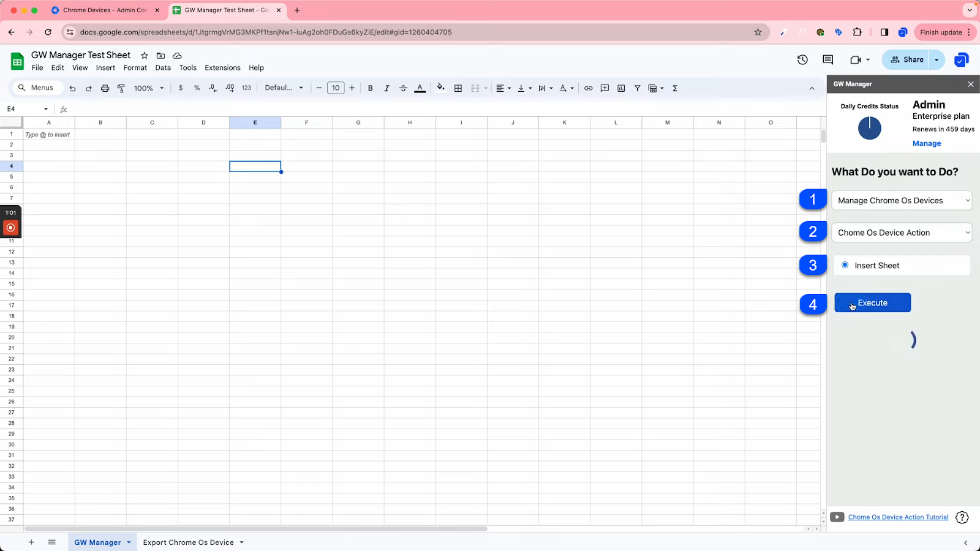980x551 pixels.
Task: Toggle strikethrough formatting
Action: (403, 88)
